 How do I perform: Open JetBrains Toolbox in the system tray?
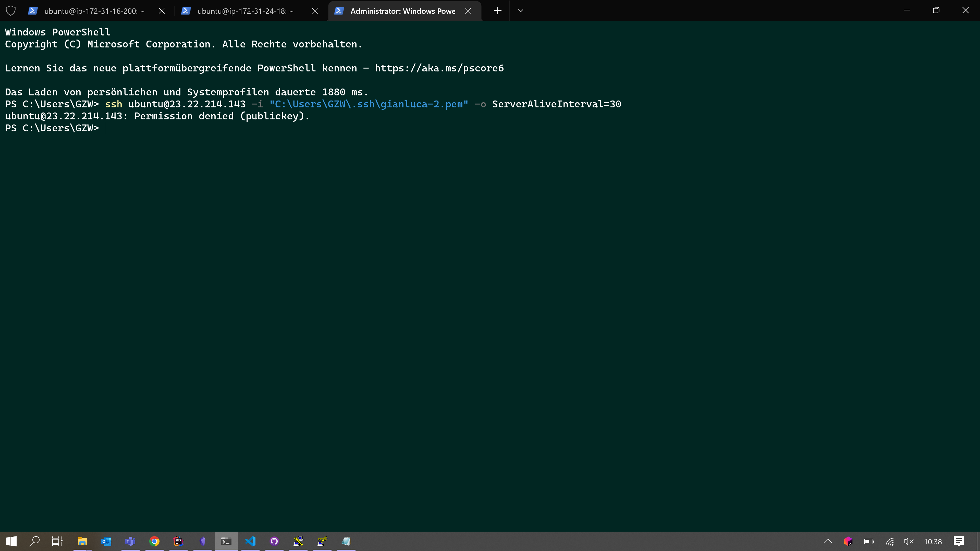848,541
